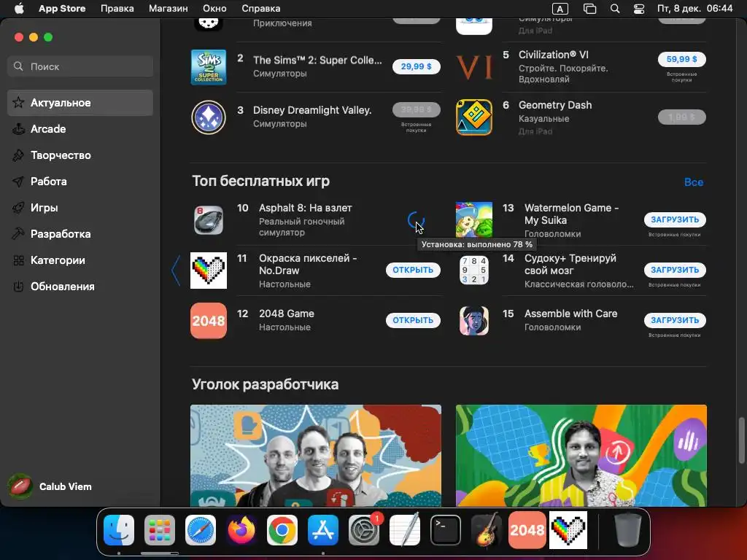
Task: Open developer story with colorful background
Action: tap(581, 456)
